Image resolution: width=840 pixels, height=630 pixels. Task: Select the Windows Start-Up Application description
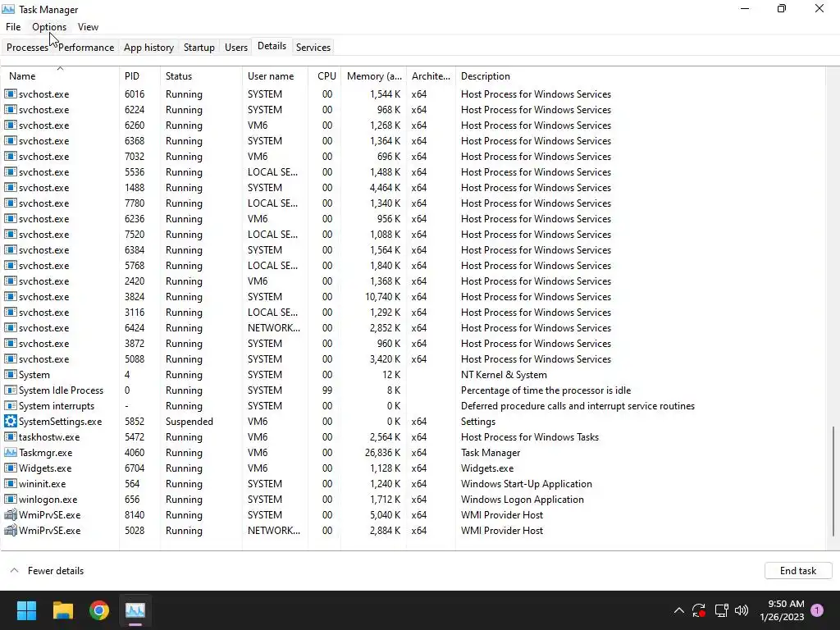(526, 483)
